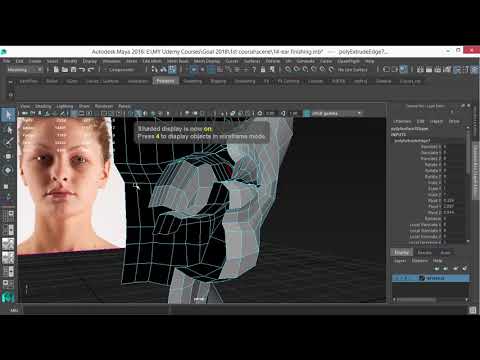Toggle construction history icon
The width and height of the screenshot is (480, 360).
403,69
